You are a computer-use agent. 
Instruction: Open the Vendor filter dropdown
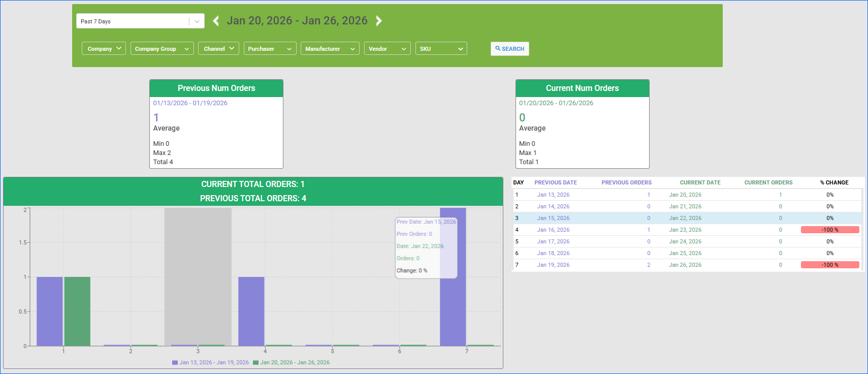coord(387,49)
